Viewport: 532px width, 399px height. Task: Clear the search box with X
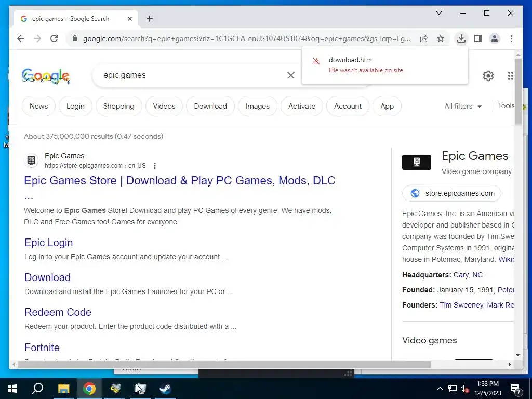click(291, 75)
